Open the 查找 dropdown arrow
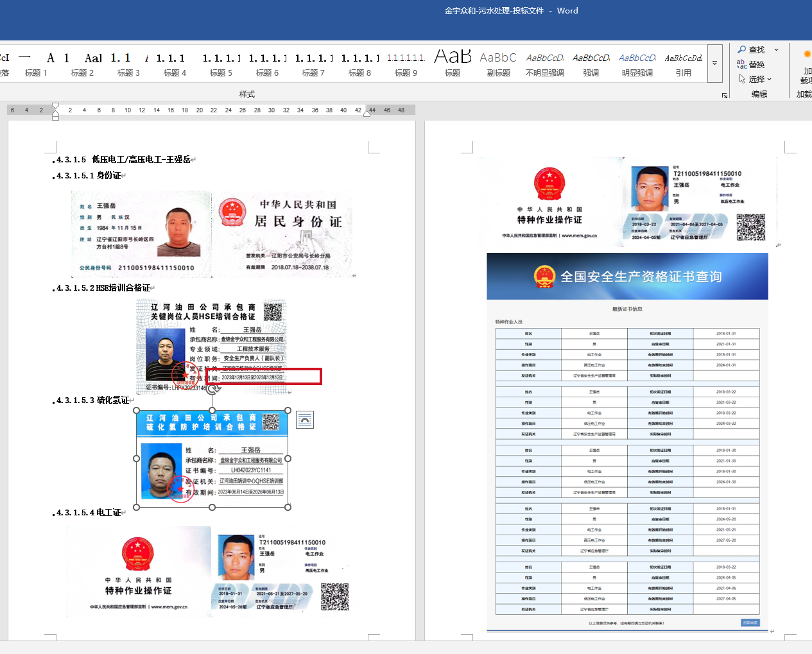Image resolution: width=812 pixels, height=654 pixels. click(776, 49)
